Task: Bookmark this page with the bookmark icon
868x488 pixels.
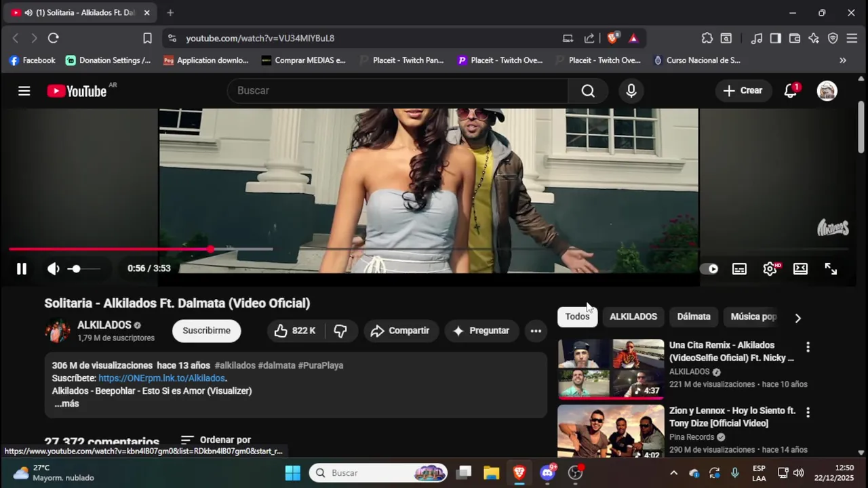Action: [x=147, y=39]
